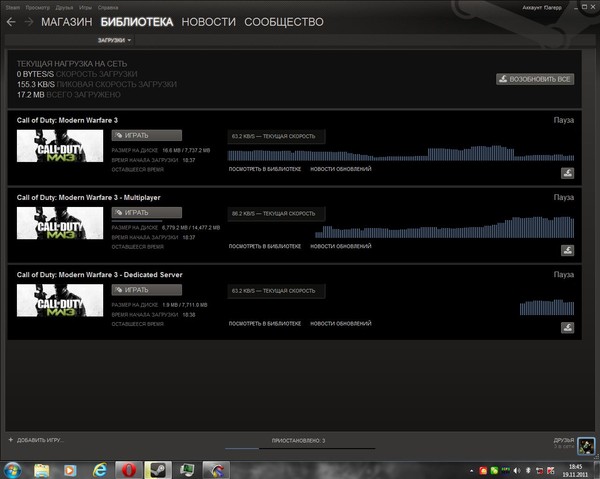Screen dimensions: 600x479
Task: Go to the БИБЛИОТЕКА section
Action: (137, 22)
